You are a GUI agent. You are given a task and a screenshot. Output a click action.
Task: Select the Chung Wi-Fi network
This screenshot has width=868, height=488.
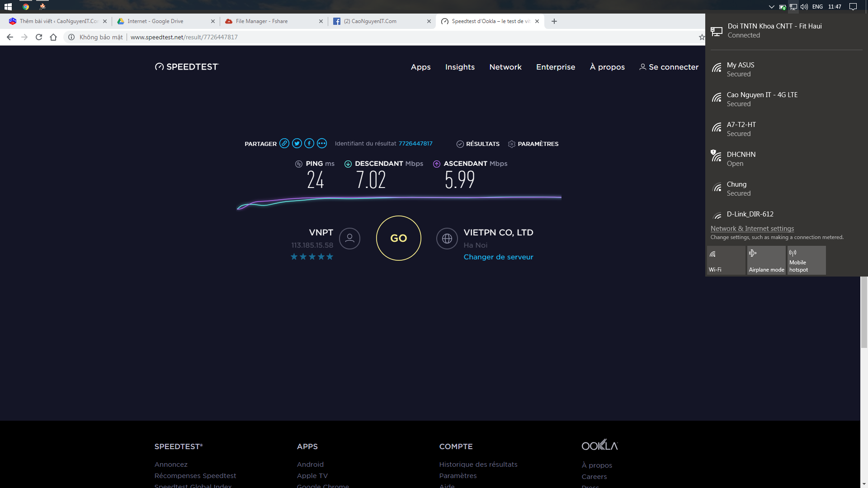click(x=787, y=188)
